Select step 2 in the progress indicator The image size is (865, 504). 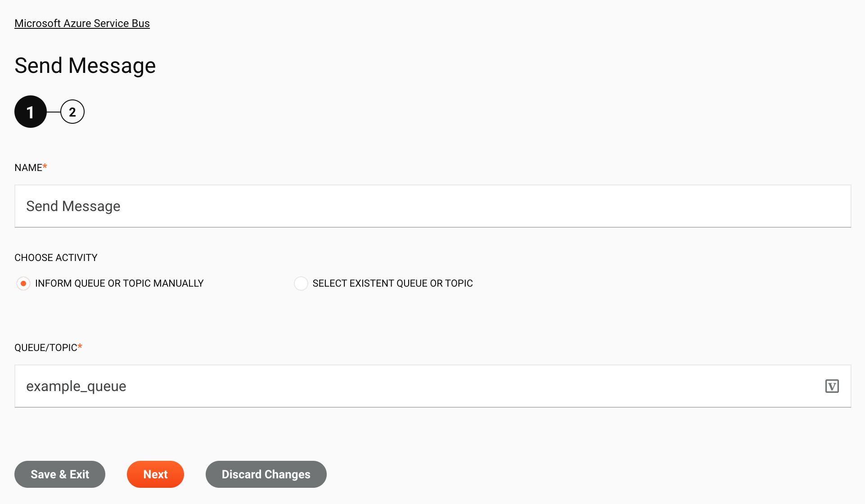coord(72,112)
